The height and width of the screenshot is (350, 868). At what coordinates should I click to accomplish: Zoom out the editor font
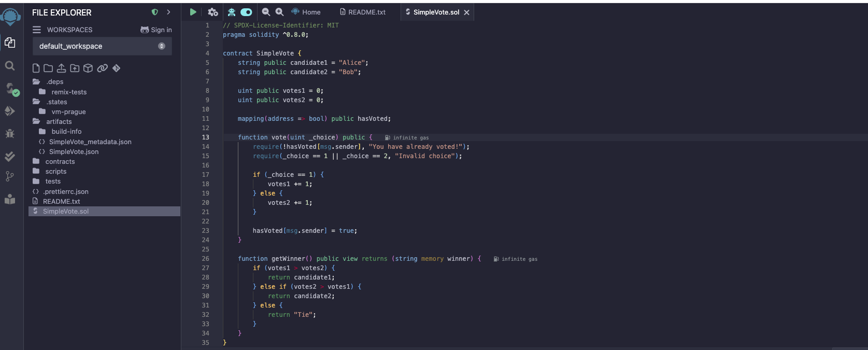[266, 11]
